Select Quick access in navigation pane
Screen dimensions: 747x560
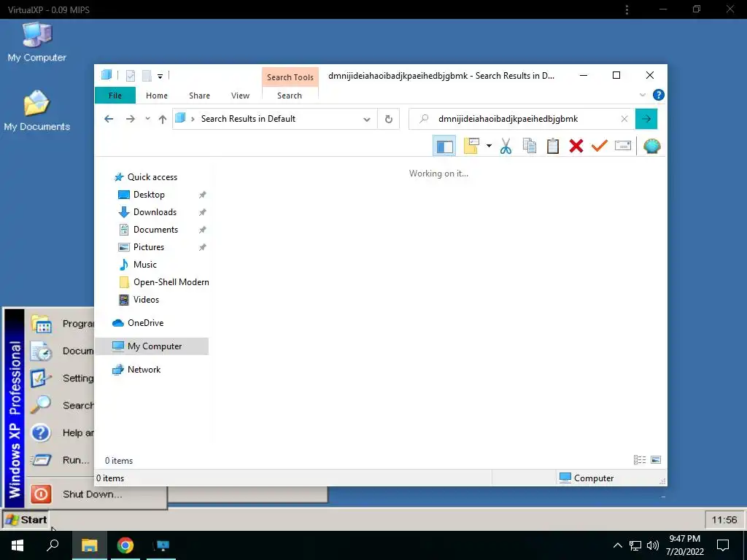coord(152,177)
